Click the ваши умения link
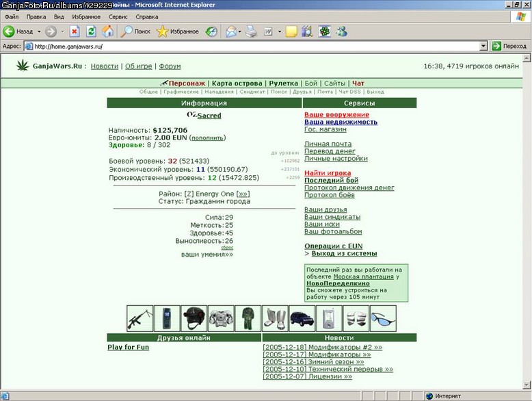Viewport: 532px width, 401px height. tap(207, 255)
